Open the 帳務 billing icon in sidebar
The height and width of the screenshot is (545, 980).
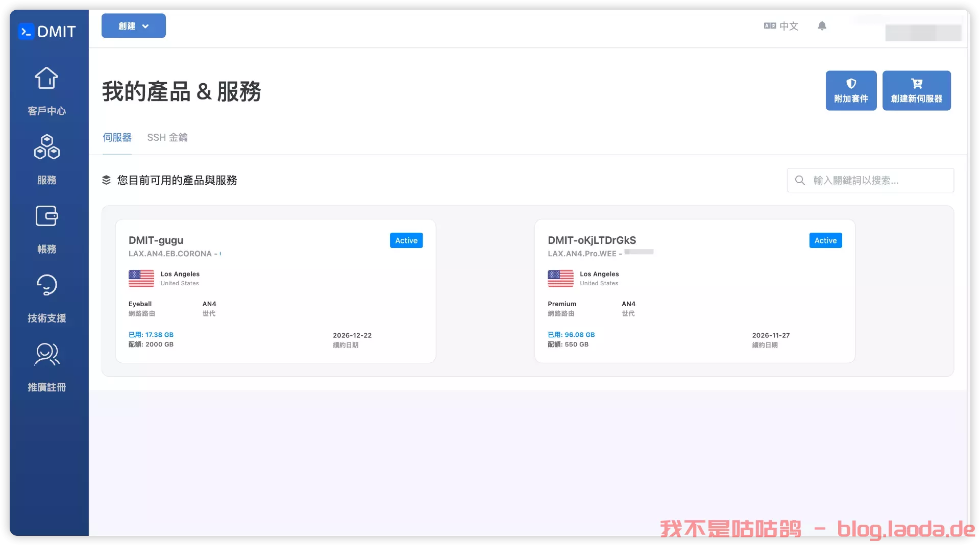click(46, 216)
